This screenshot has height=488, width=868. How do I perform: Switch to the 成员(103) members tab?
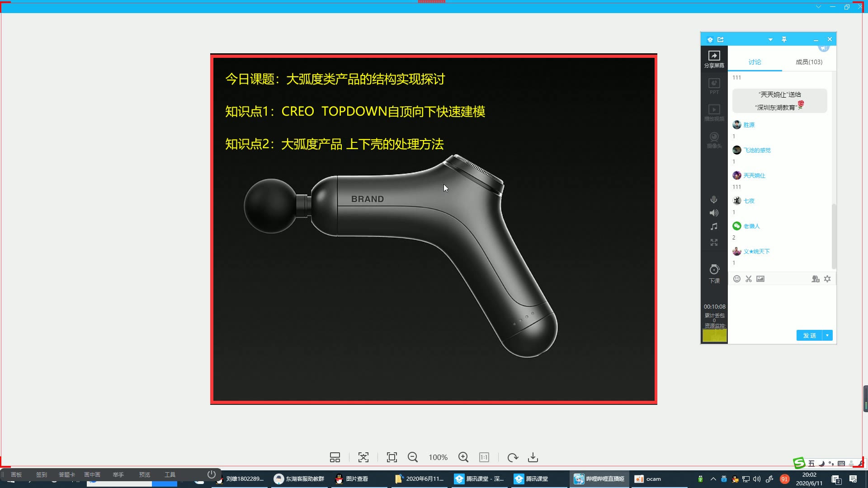pyautogui.click(x=809, y=62)
